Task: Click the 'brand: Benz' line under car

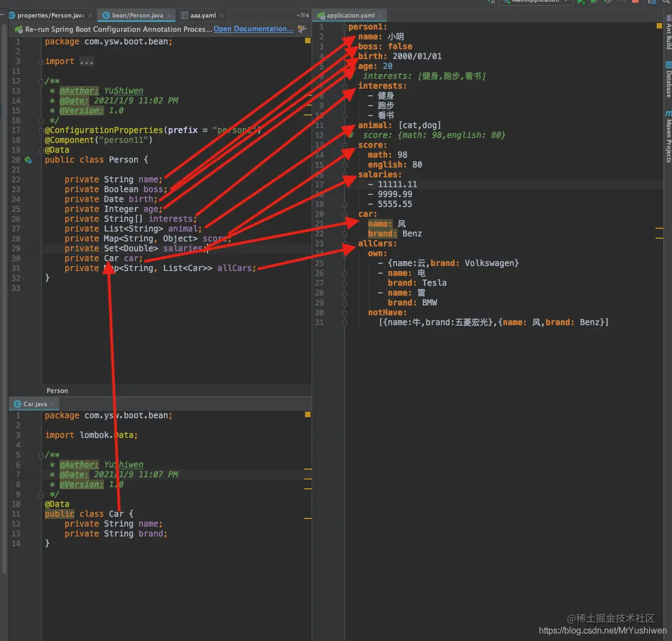Action: point(395,234)
